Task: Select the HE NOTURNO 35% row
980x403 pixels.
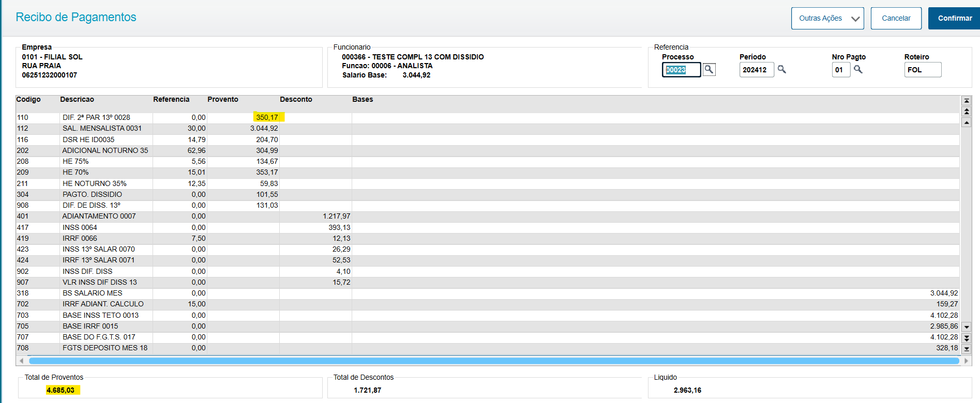Action: tap(487, 183)
